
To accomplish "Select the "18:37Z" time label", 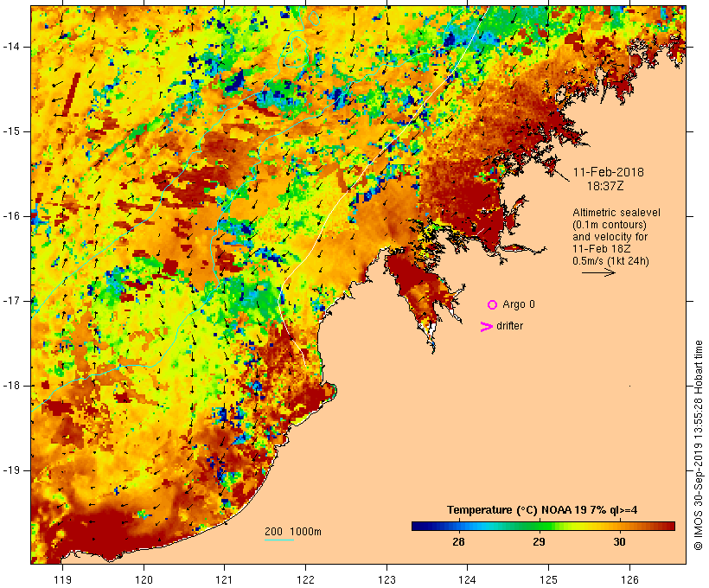I will click(605, 186).
